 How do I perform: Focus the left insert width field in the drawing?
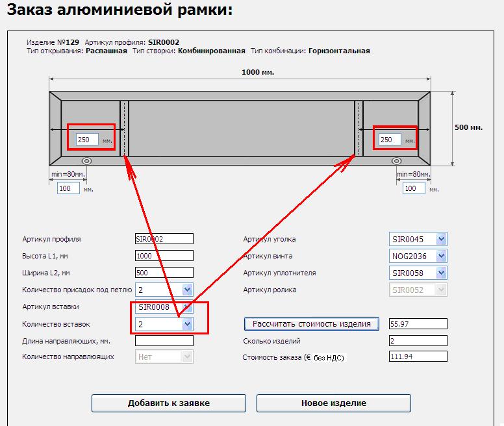pyautogui.click(x=87, y=139)
